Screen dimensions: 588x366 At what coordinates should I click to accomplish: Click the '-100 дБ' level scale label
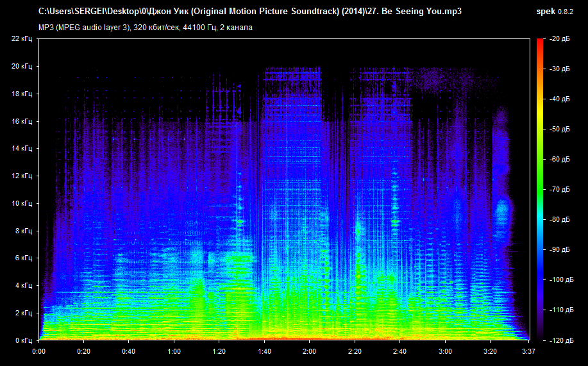click(561, 279)
